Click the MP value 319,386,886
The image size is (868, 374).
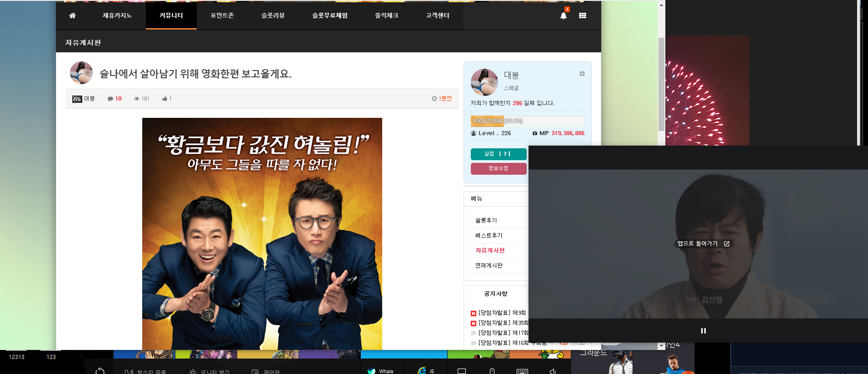click(x=568, y=133)
